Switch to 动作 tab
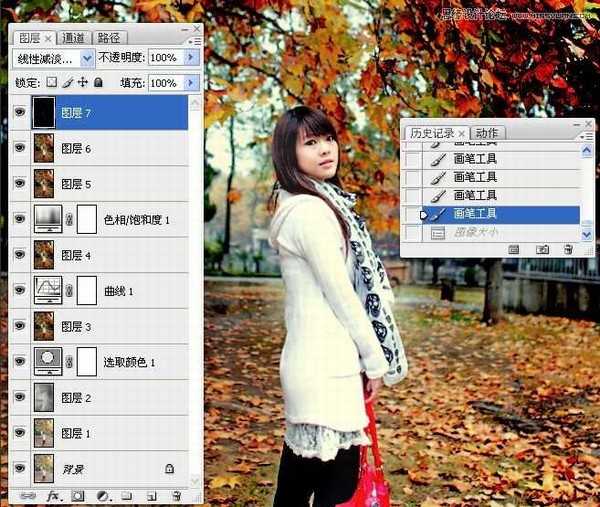The width and height of the screenshot is (600, 507). click(x=486, y=133)
